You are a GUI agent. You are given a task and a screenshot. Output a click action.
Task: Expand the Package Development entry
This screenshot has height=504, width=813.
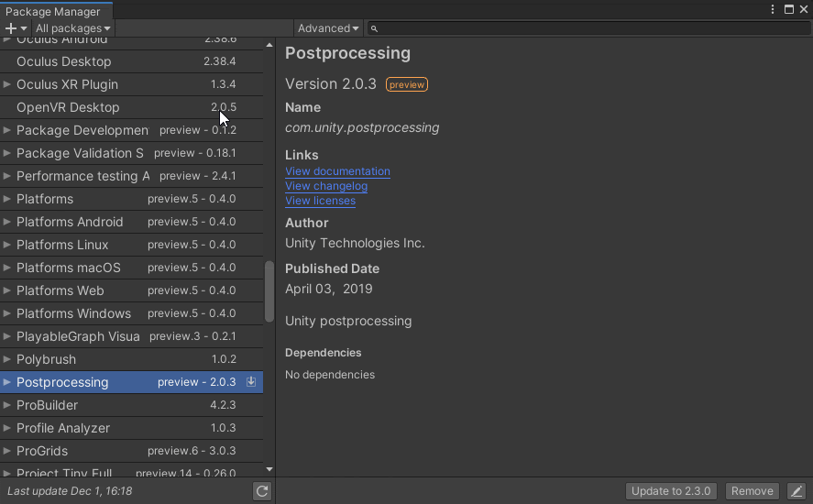[6, 130]
